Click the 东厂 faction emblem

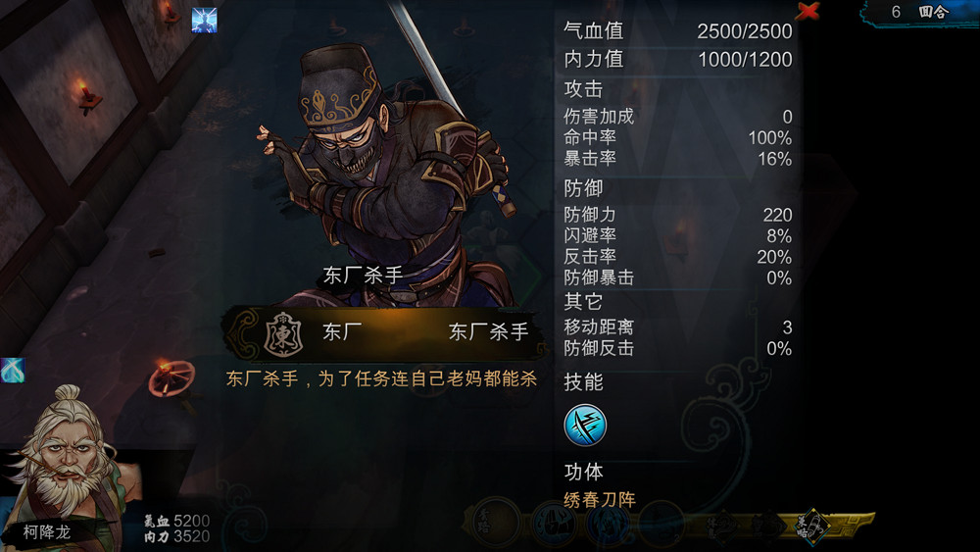click(284, 334)
